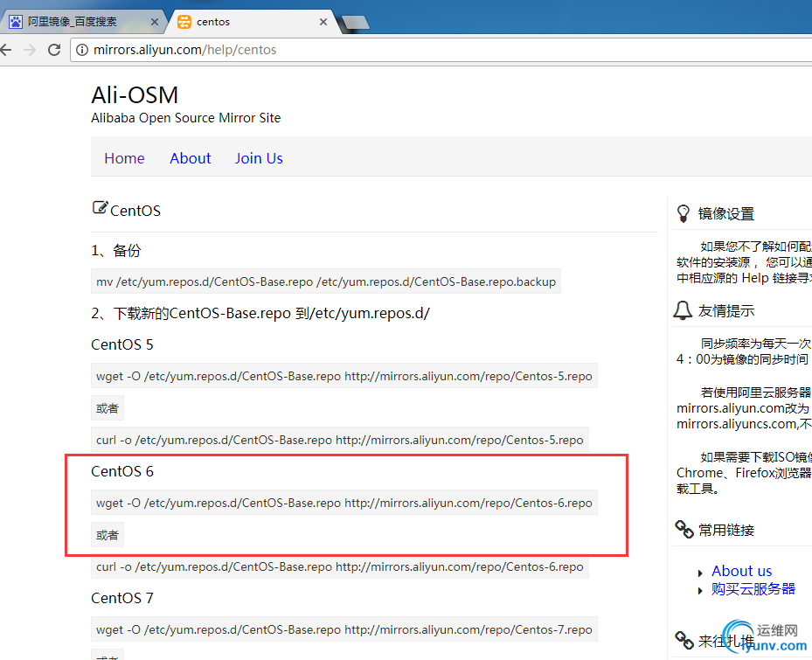The image size is (812, 660).
Task: Click the CentOS 6 subheading
Action: click(x=122, y=471)
